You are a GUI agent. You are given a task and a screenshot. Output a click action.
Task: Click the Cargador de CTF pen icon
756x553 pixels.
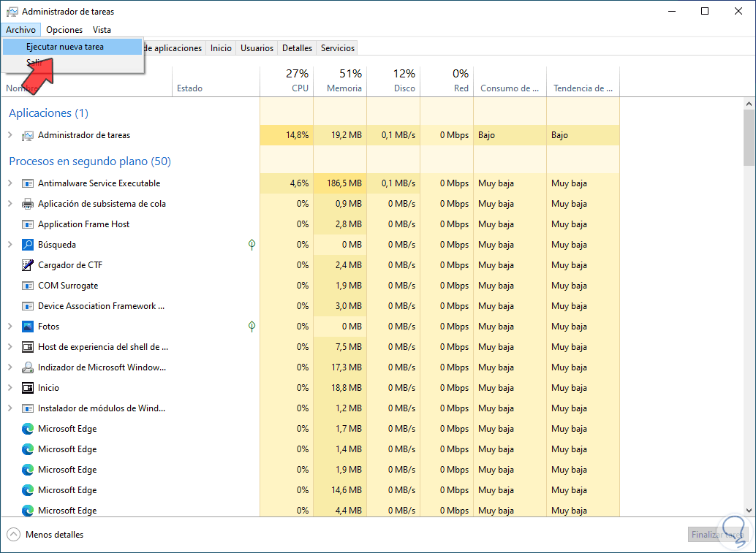[x=28, y=265]
